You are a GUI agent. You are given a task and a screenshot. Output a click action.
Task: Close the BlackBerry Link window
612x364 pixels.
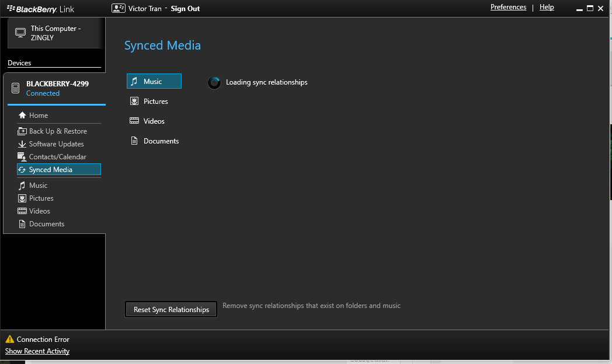[601, 8]
